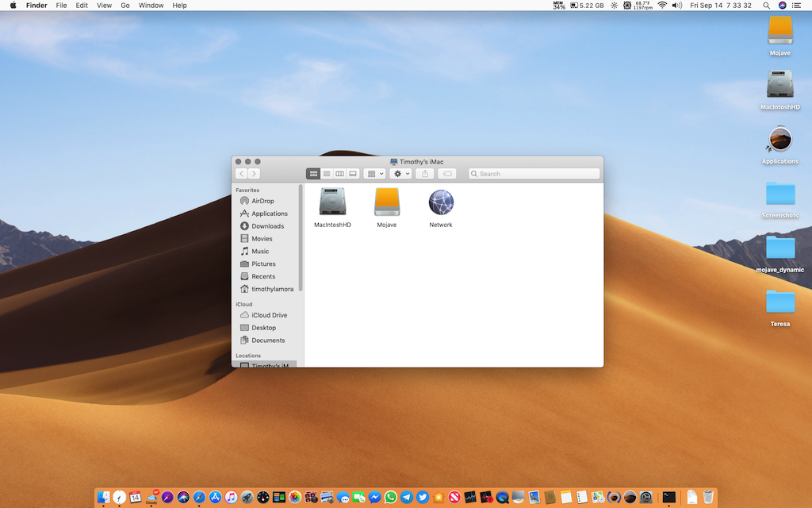Open the Window menu
Viewport: 812px width, 508px height.
click(x=151, y=6)
